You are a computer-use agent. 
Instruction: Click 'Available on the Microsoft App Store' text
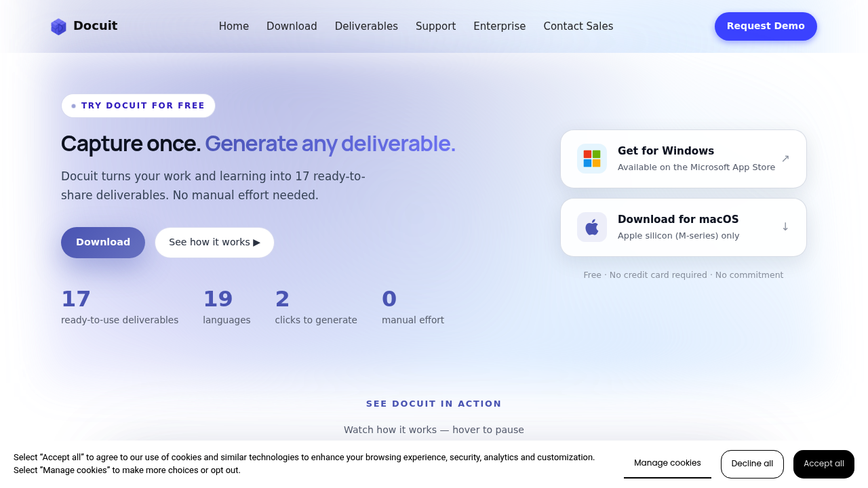696,167
